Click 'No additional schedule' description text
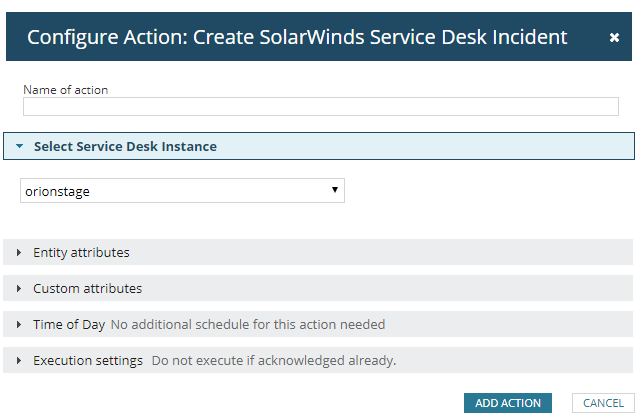The height and width of the screenshot is (416, 644). (x=247, y=324)
